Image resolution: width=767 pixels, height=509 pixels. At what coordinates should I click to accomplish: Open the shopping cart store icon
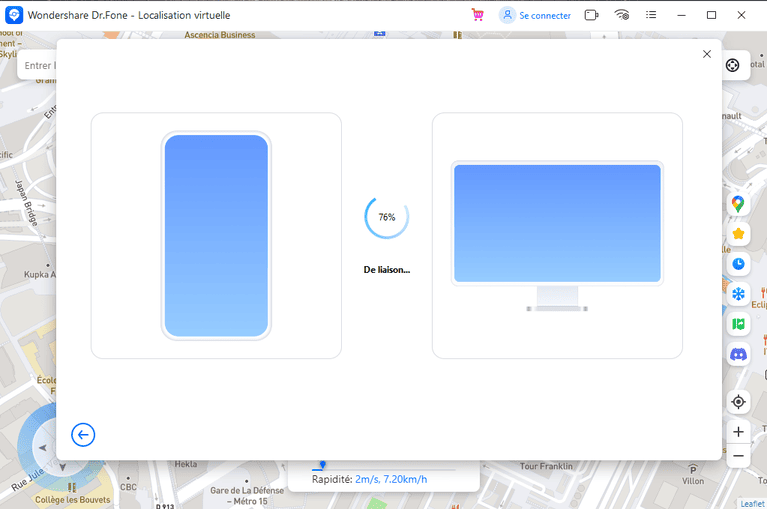click(x=478, y=15)
